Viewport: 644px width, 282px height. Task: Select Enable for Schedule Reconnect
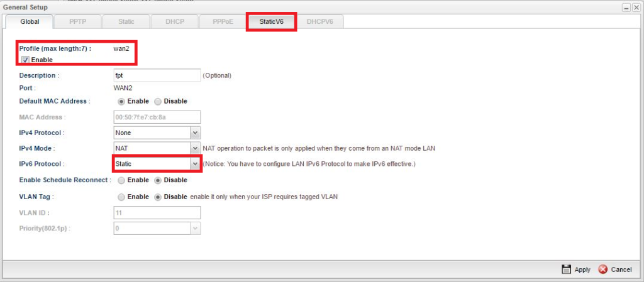pos(121,180)
